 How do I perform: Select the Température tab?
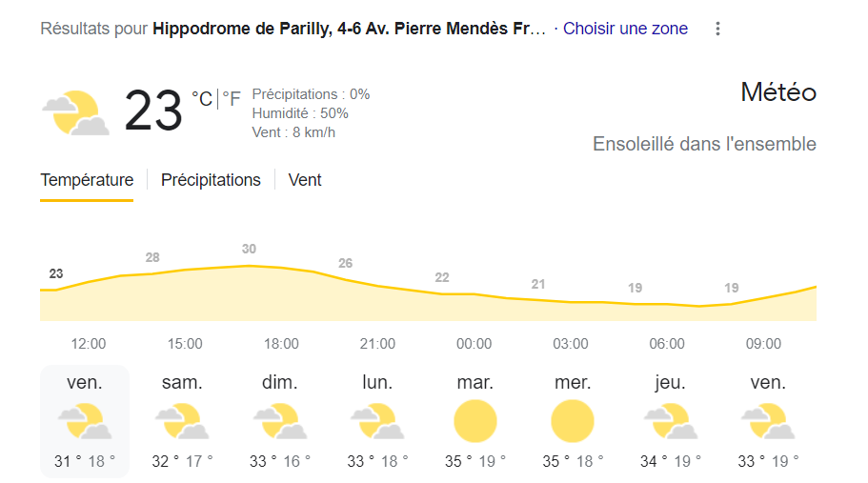(87, 180)
